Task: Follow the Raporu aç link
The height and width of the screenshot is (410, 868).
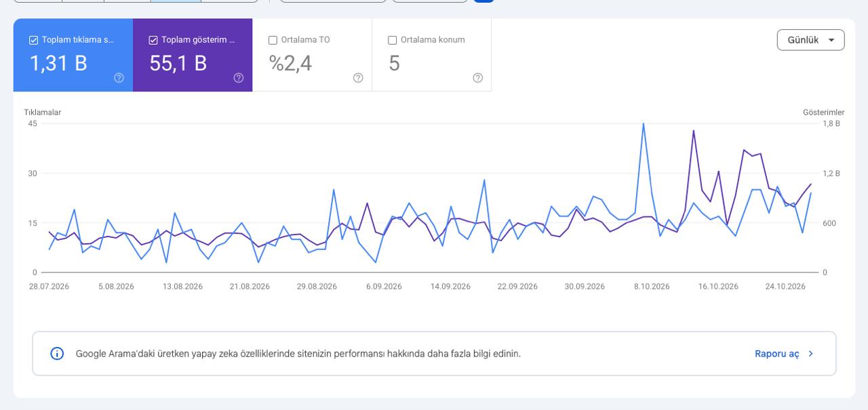Action: [777, 354]
